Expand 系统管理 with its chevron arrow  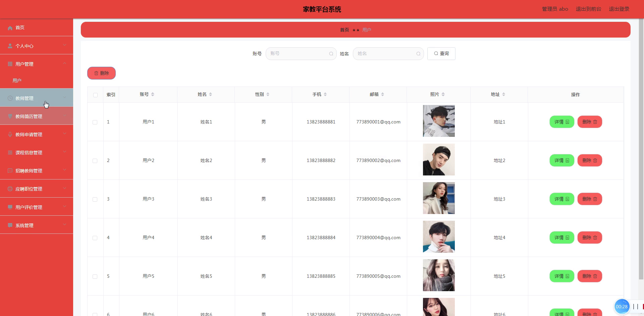point(64,225)
